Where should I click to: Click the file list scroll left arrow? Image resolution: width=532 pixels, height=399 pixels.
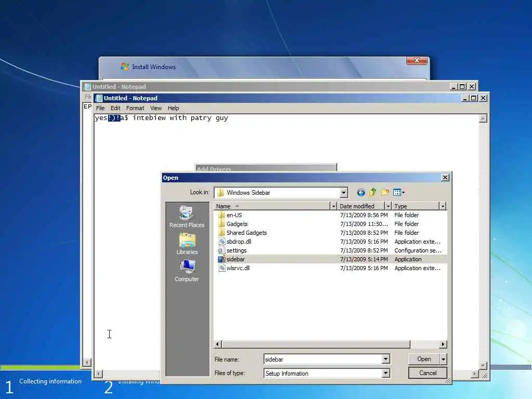(x=218, y=344)
